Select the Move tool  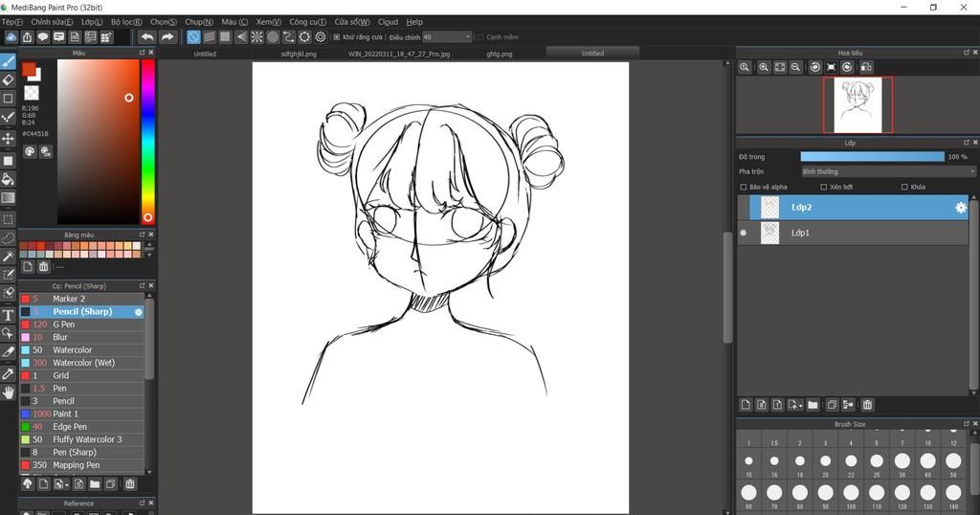[x=8, y=138]
